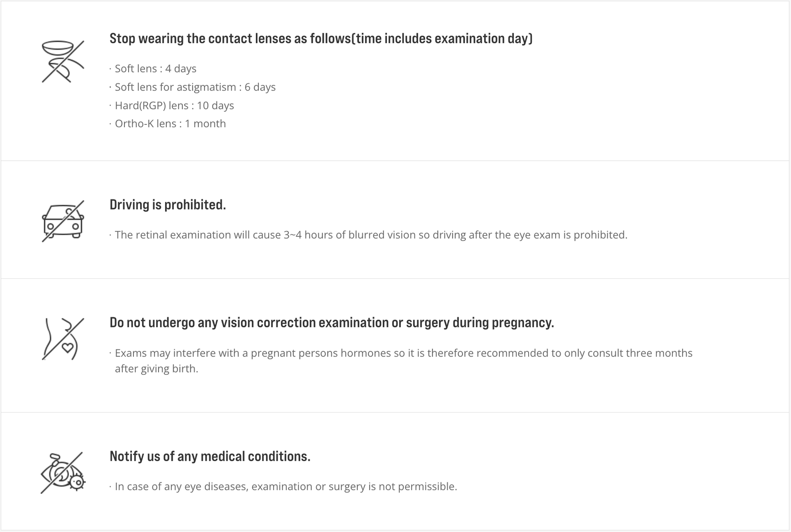Select the 'Stop wearing the contact lenses' heading
The image size is (791, 532).
[x=321, y=39]
